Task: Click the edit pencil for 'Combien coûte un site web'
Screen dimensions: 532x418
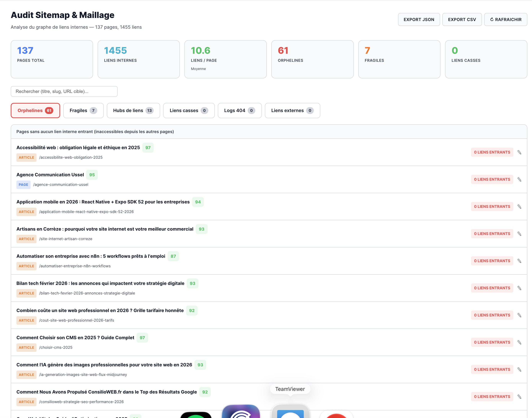Action: point(520,315)
